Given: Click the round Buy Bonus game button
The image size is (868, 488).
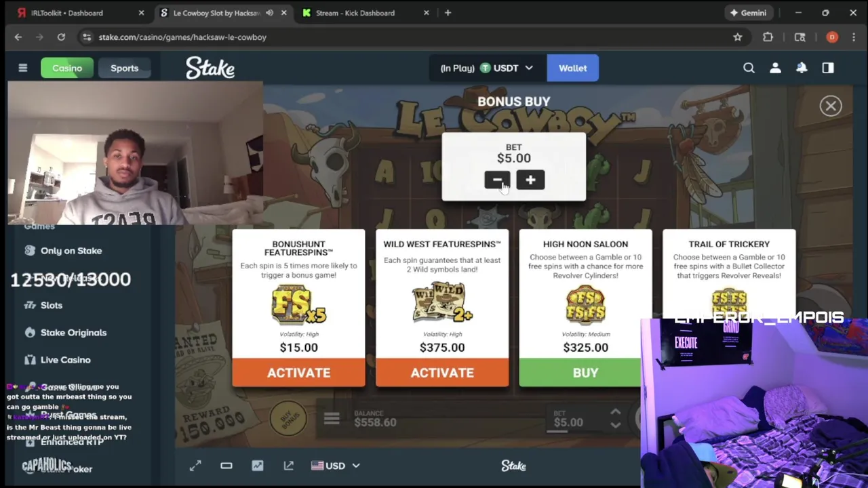Looking at the screenshot, I should (288, 420).
